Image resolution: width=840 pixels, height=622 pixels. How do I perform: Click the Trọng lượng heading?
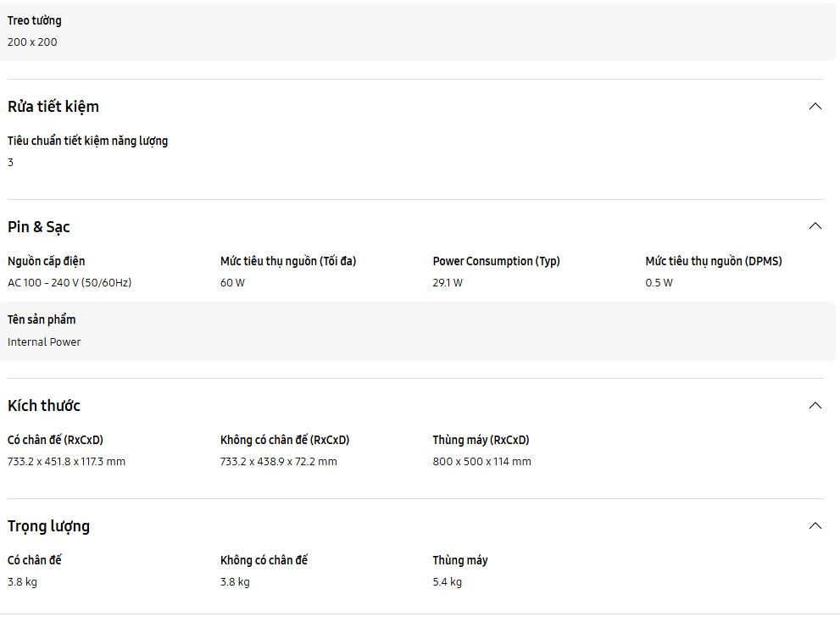click(x=48, y=526)
